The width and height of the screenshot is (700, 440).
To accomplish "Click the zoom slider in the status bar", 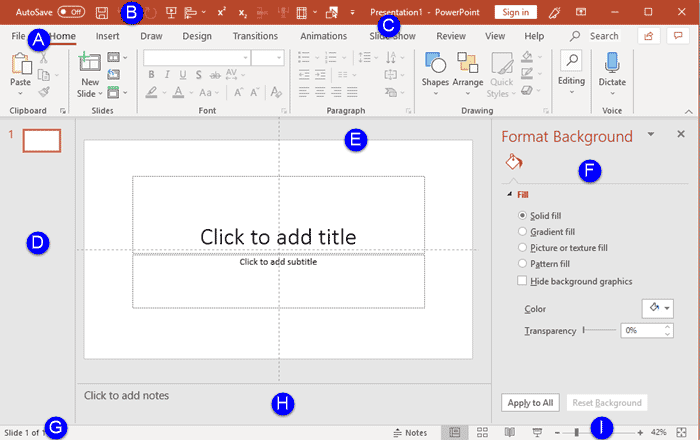I will [x=598, y=432].
